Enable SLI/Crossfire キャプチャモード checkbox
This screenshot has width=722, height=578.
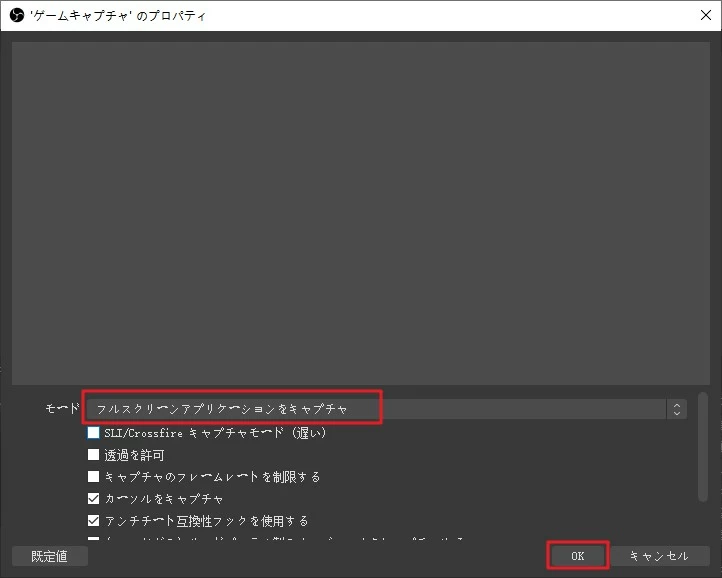point(93,432)
